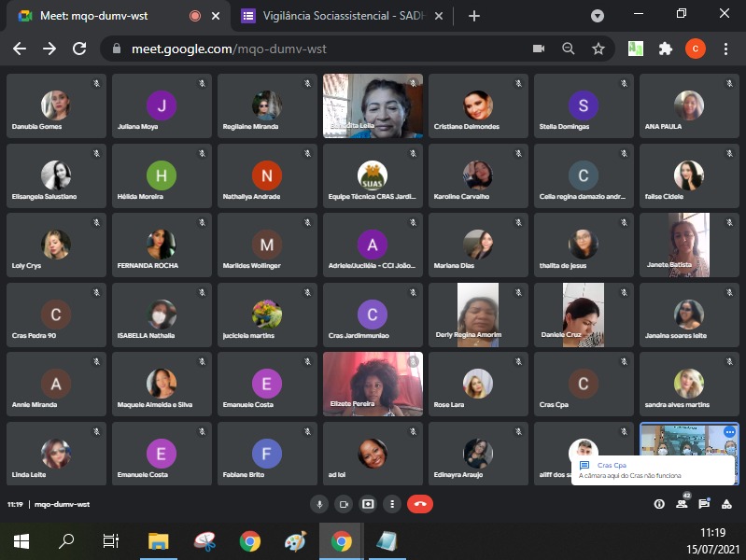Screen dimensions: 746x560
Task: Show meeting details info icon
Action: 659,504
